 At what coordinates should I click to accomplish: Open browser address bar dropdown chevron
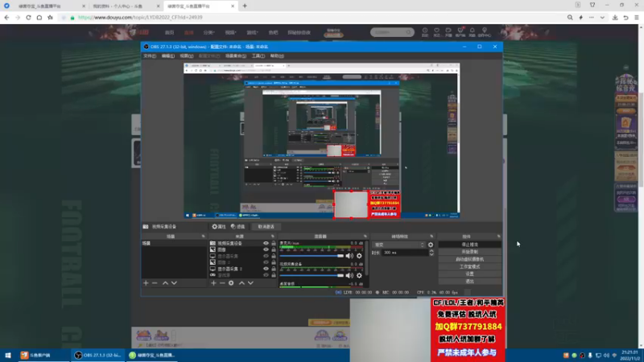click(x=602, y=17)
